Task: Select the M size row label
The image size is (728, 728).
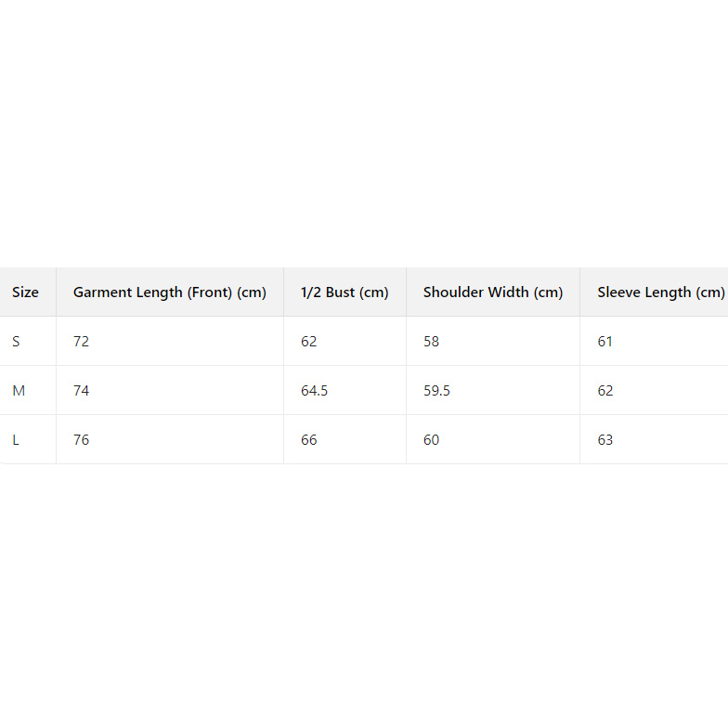Action: tap(19, 391)
